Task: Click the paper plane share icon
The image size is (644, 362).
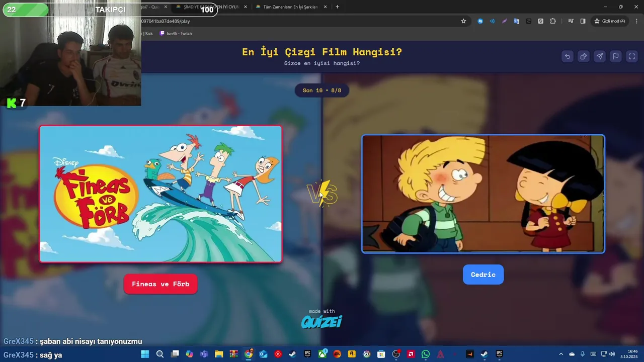Action: click(600, 56)
